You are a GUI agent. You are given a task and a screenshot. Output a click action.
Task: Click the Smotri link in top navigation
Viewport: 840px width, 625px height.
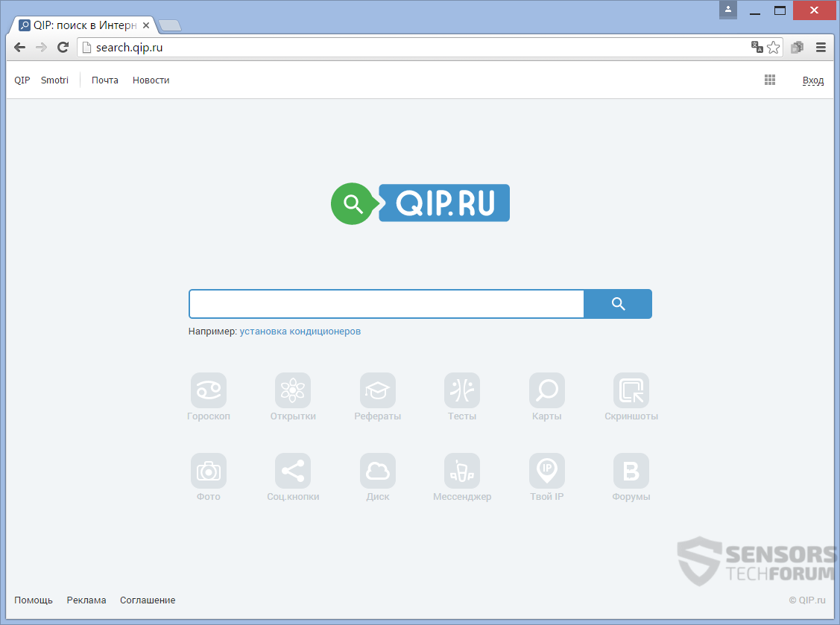point(54,80)
